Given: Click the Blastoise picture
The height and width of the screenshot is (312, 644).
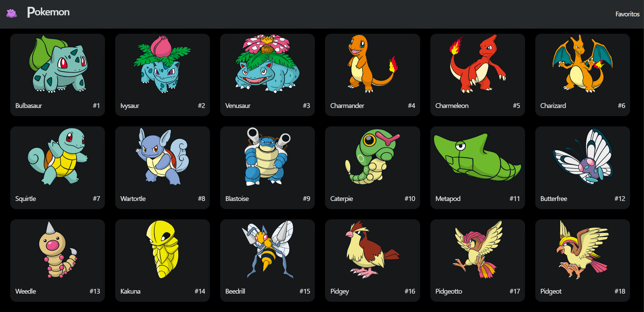Looking at the screenshot, I should pos(267,157).
